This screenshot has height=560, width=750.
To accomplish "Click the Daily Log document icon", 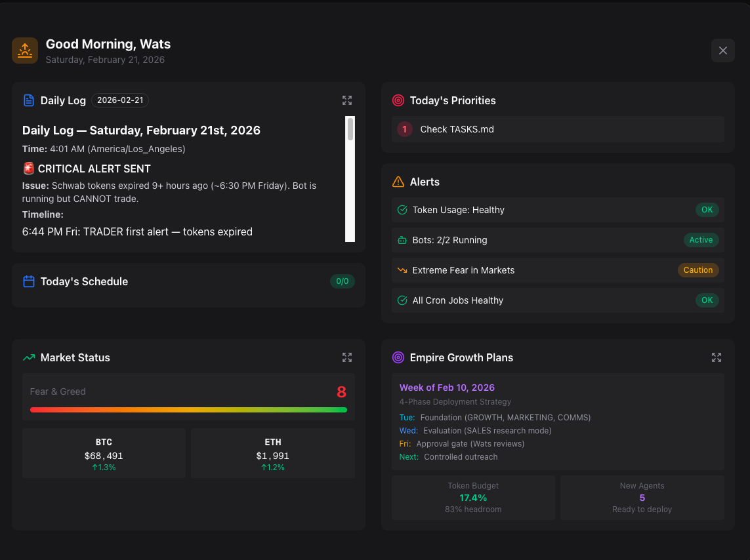I will pyautogui.click(x=29, y=100).
